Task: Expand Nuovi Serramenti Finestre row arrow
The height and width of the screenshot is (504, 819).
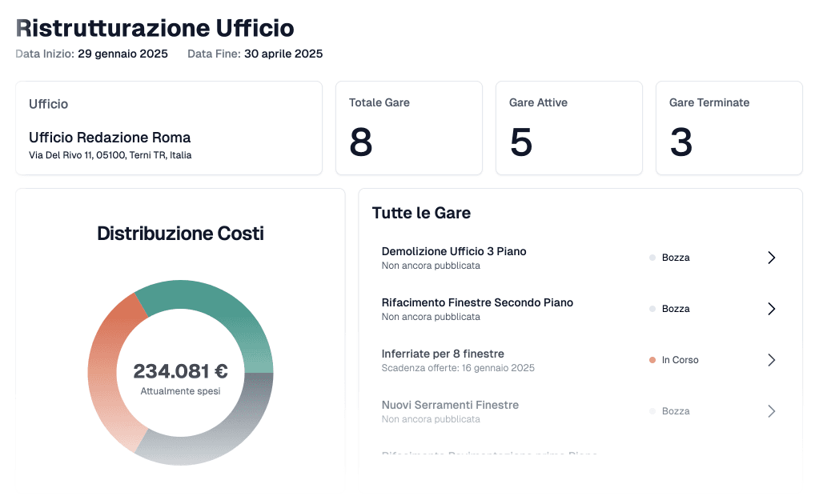Action: point(771,411)
